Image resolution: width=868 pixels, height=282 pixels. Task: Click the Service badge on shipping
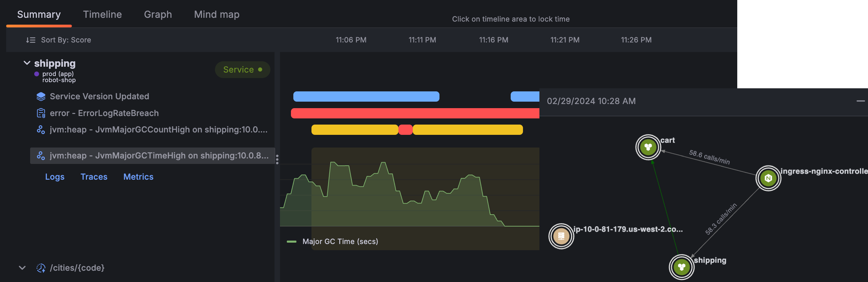pyautogui.click(x=242, y=70)
